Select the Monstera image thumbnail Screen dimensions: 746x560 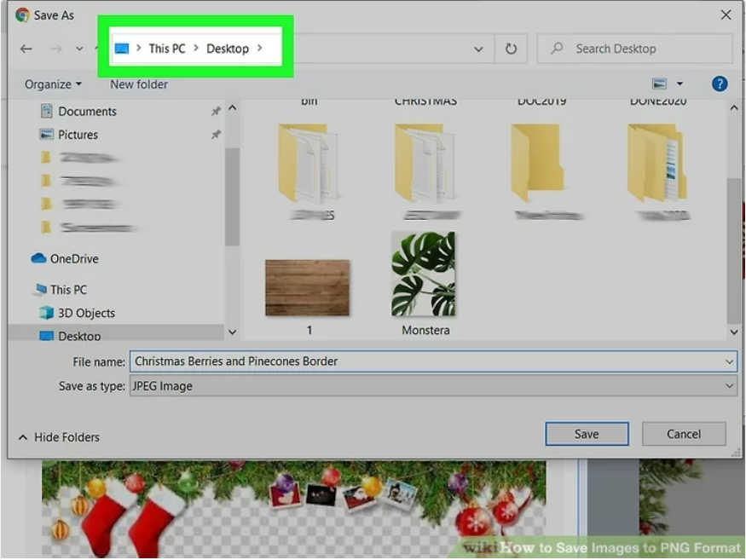423,274
